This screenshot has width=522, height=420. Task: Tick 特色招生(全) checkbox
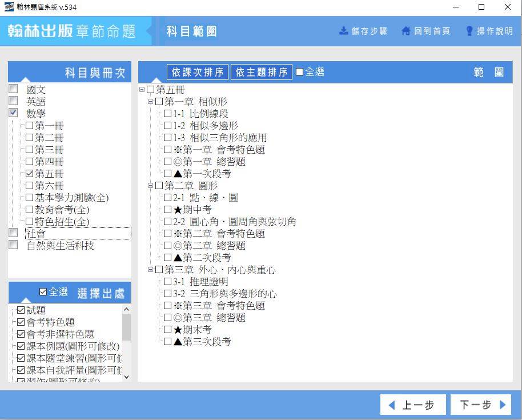[29, 222]
